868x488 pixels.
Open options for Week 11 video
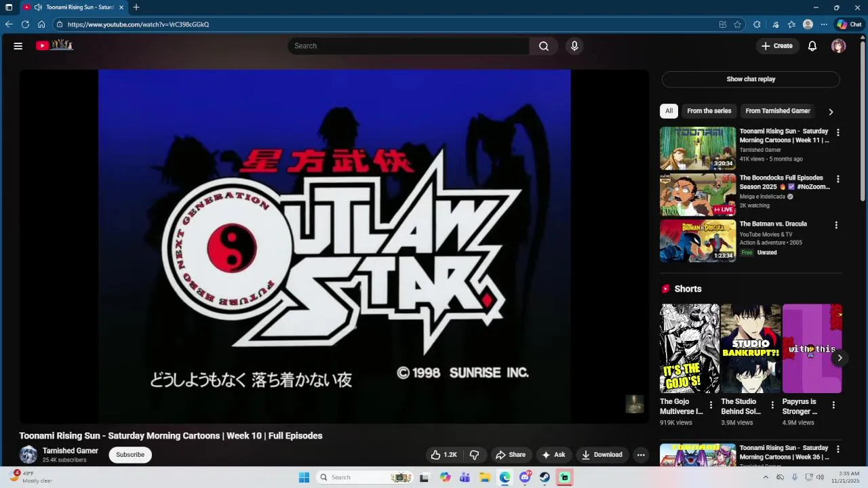tap(838, 133)
